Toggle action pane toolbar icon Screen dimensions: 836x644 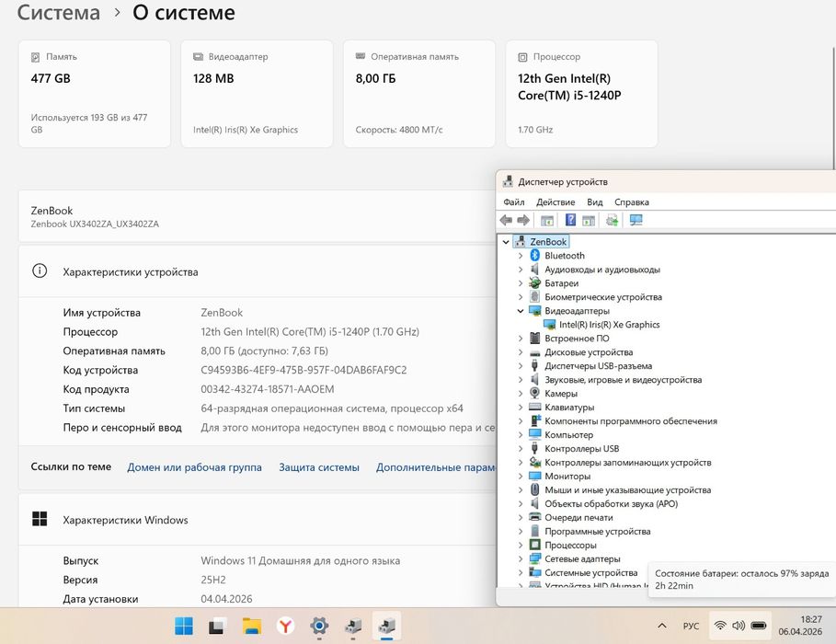(x=589, y=220)
